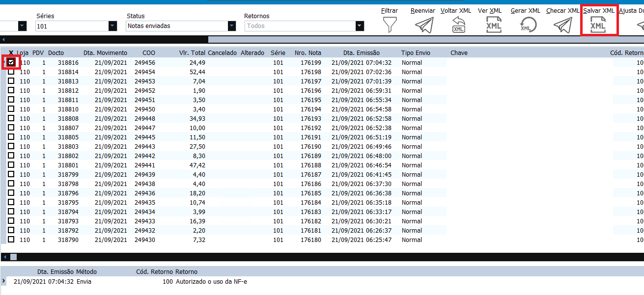Click the Salvar XML icon
This screenshot has width=644, height=295.
pyautogui.click(x=598, y=25)
